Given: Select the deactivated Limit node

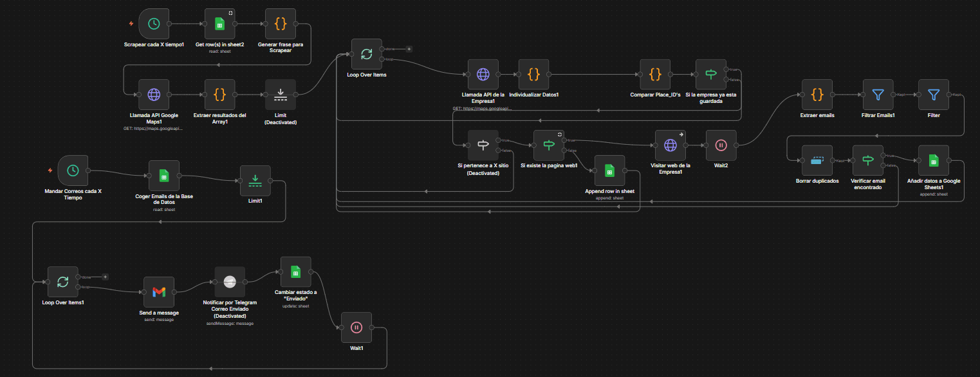Looking at the screenshot, I should point(280,95).
